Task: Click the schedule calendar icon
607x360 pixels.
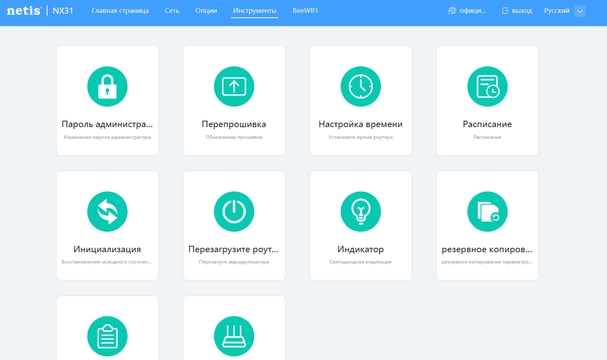Action: click(x=487, y=86)
